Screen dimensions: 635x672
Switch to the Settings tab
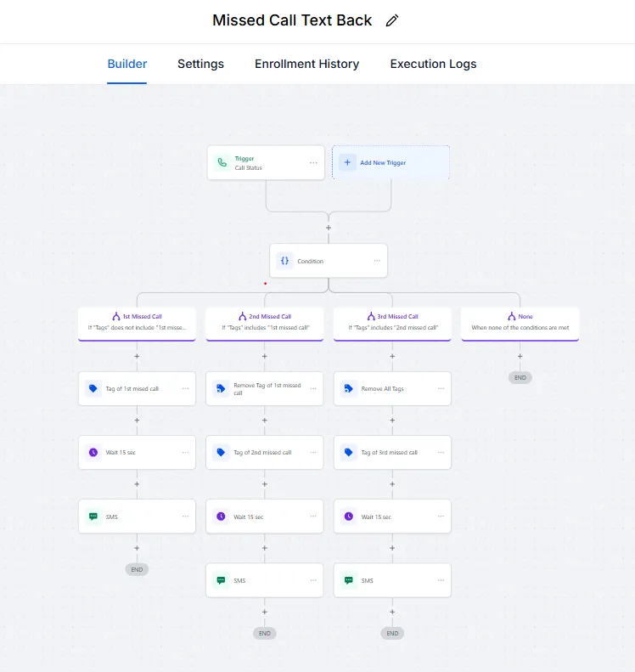pos(200,64)
